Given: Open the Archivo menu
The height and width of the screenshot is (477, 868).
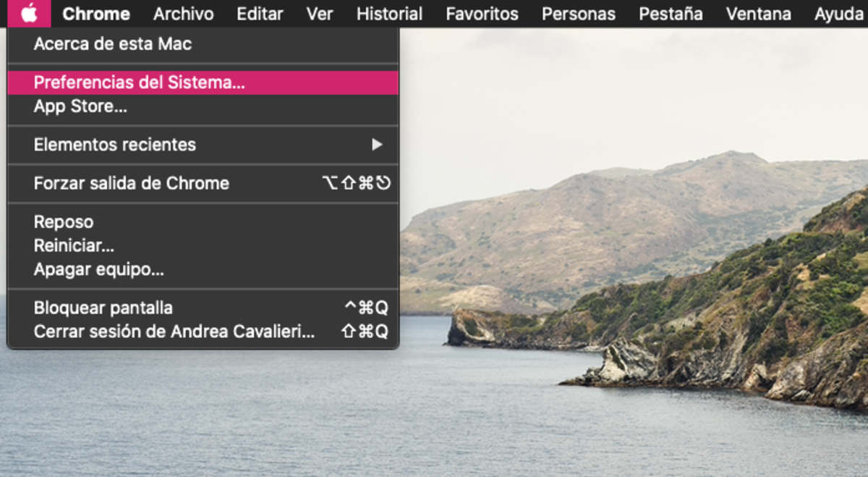Looking at the screenshot, I should [183, 14].
